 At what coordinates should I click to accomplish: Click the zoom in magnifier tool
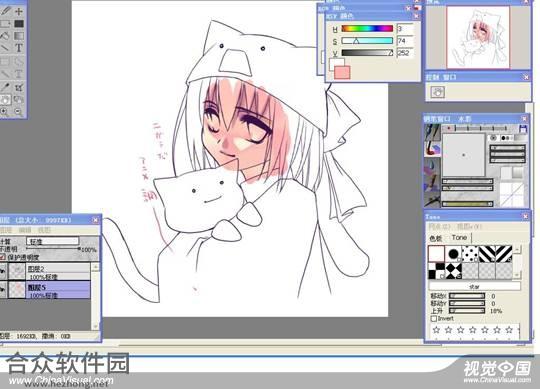coord(5,112)
